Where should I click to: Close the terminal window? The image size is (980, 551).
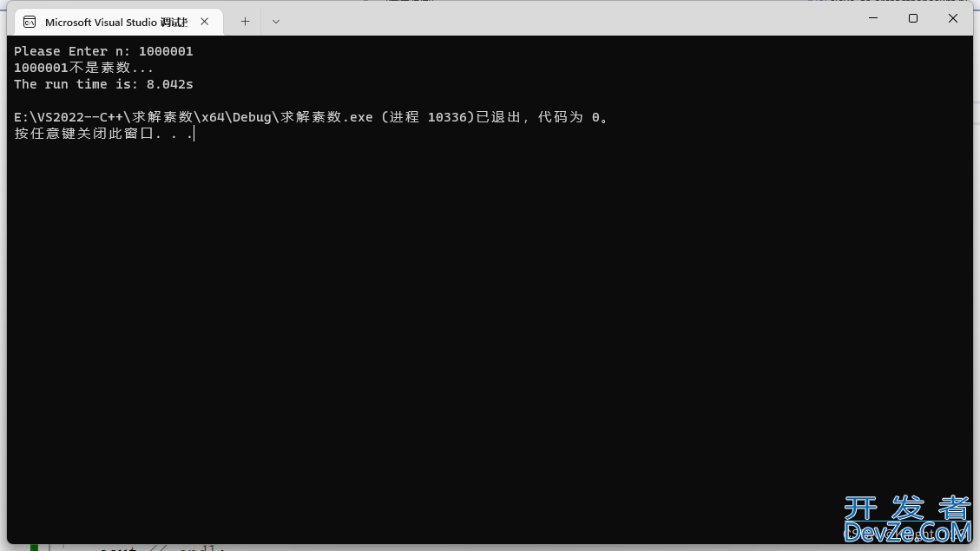(952, 18)
